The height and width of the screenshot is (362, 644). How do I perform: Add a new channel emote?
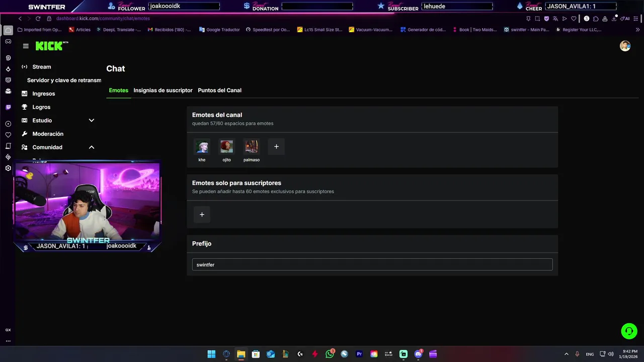point(276,147)
